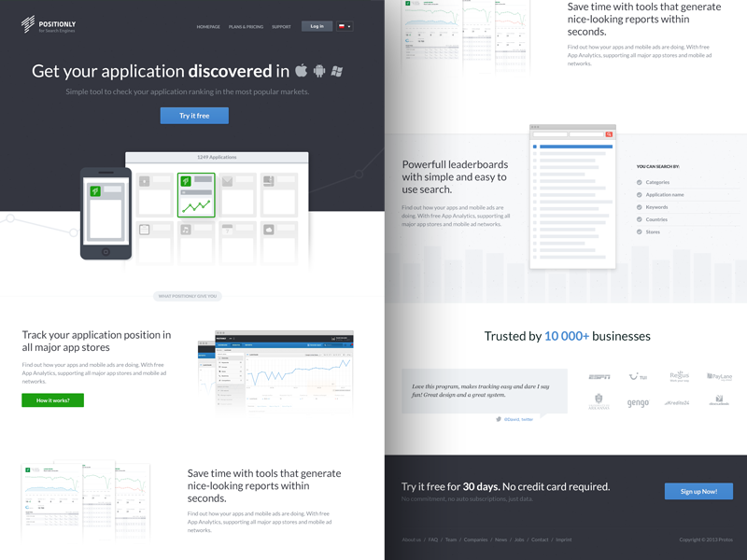The width and height of the screenshot is (747, 560).
Task: Click the Regus logo
Action: (680, 376)
